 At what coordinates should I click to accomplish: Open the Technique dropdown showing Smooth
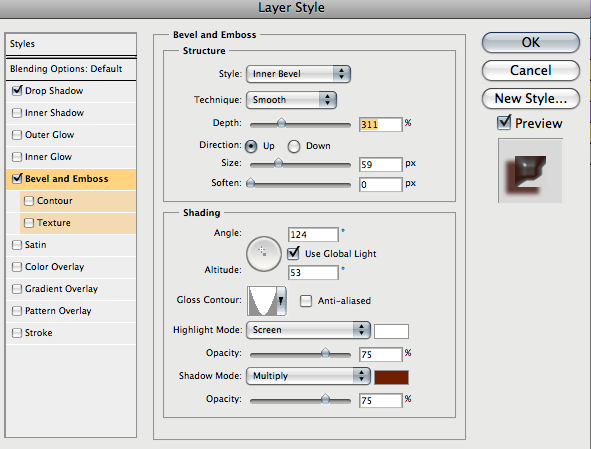click(291, 100)
